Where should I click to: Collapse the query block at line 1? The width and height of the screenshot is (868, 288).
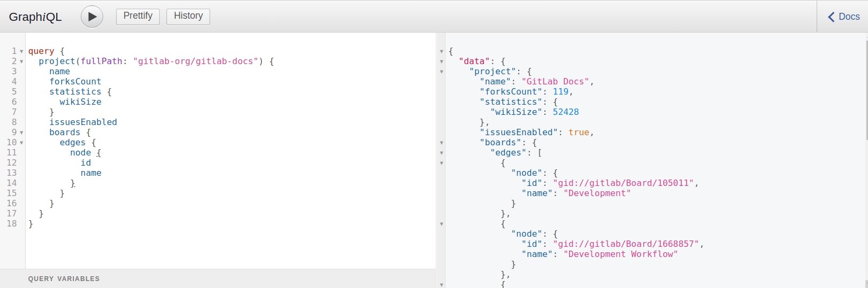[21, 51]
